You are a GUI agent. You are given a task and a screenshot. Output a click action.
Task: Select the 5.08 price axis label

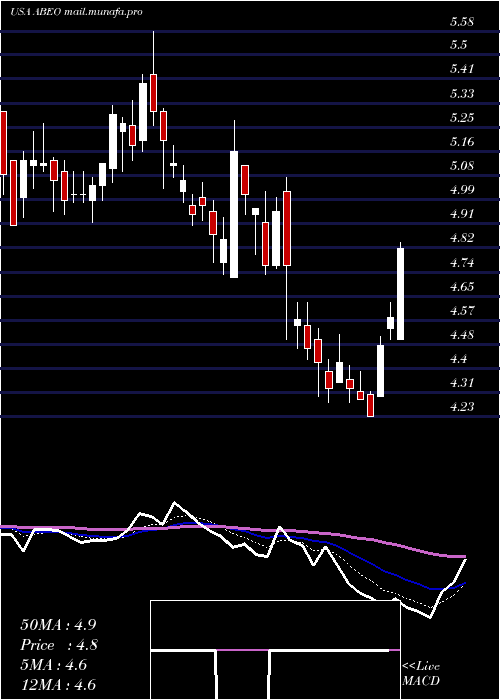pyautogui.click(x=462, y=166)
